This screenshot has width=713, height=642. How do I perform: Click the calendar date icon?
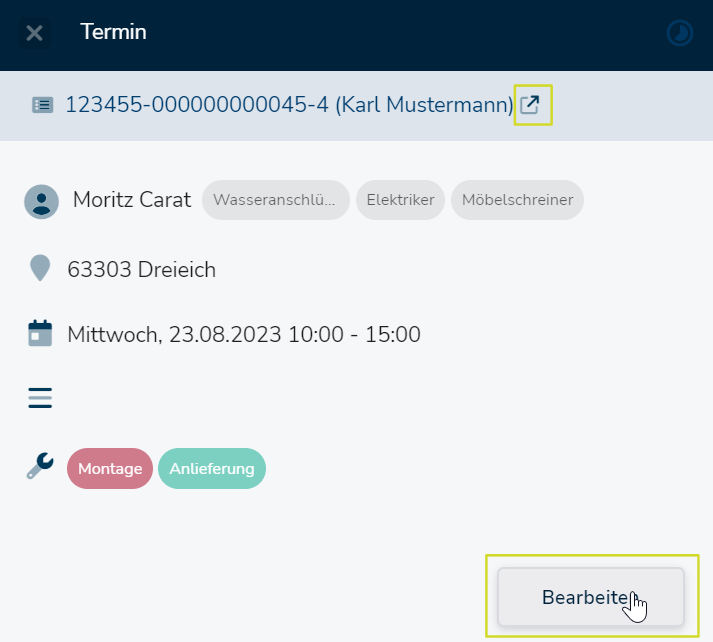click(x=40, y=333)
